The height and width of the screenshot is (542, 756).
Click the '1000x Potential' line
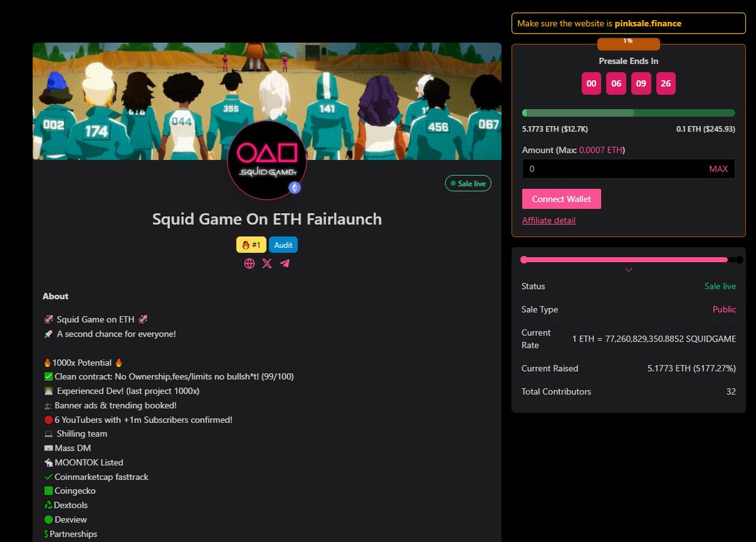tap(82, 363)
